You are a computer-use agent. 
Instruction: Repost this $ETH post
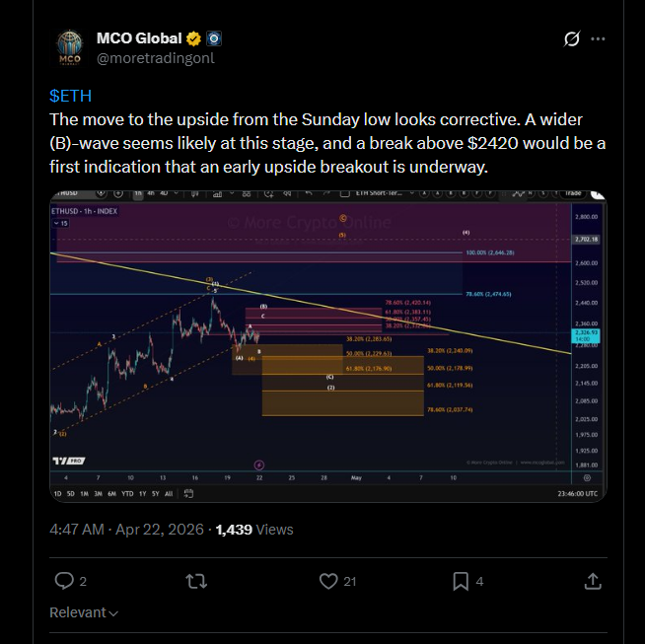point(195,581)
